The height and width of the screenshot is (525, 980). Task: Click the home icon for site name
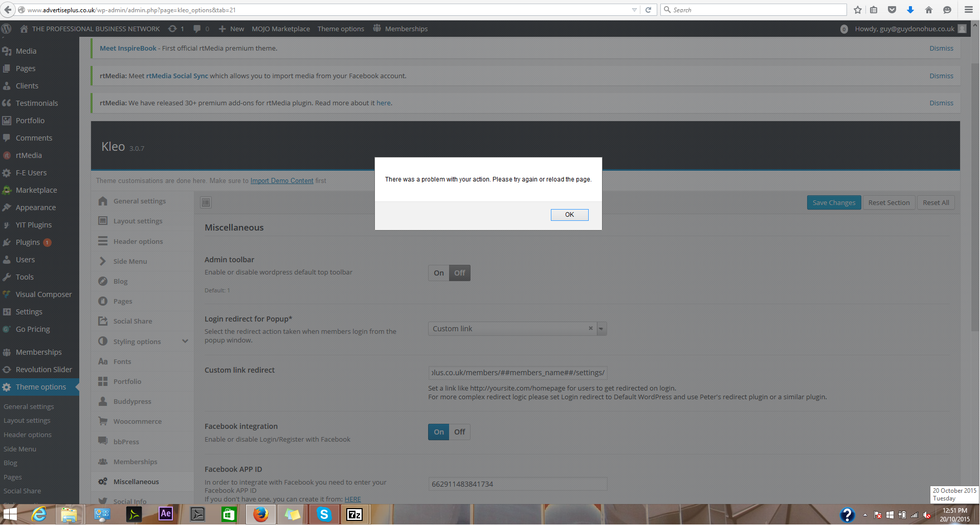click(x=24, y=29)
